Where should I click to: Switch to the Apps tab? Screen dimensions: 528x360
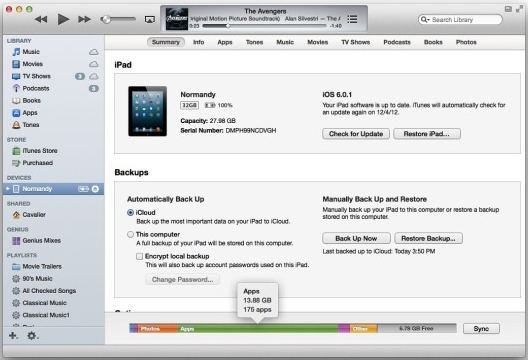tap(225, 42)
